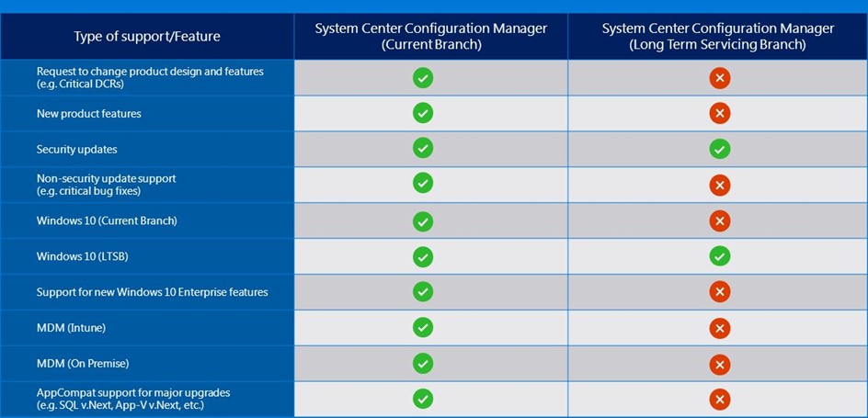Click Long Term Servicing check for Windows 10 (LTSB)

pos(720,256)
